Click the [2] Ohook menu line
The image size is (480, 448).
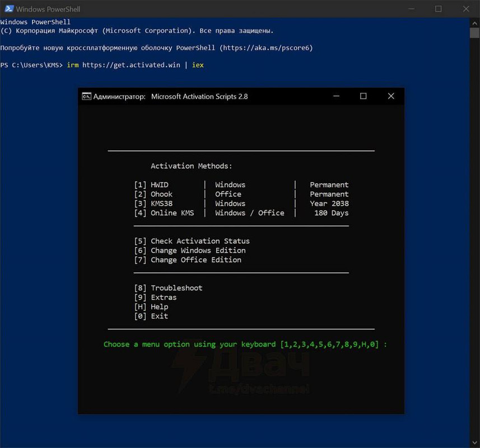coord(241,194)
